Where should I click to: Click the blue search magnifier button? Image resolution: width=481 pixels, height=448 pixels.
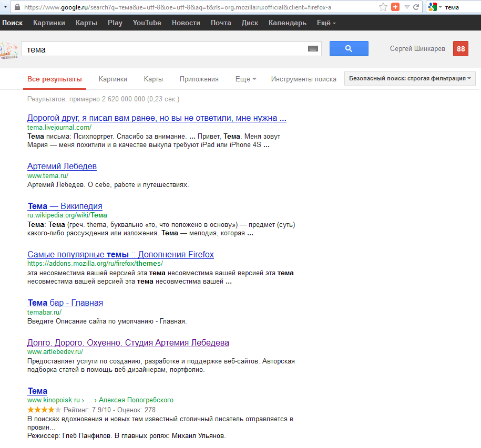pyautogui.click(x=349, y=49)
